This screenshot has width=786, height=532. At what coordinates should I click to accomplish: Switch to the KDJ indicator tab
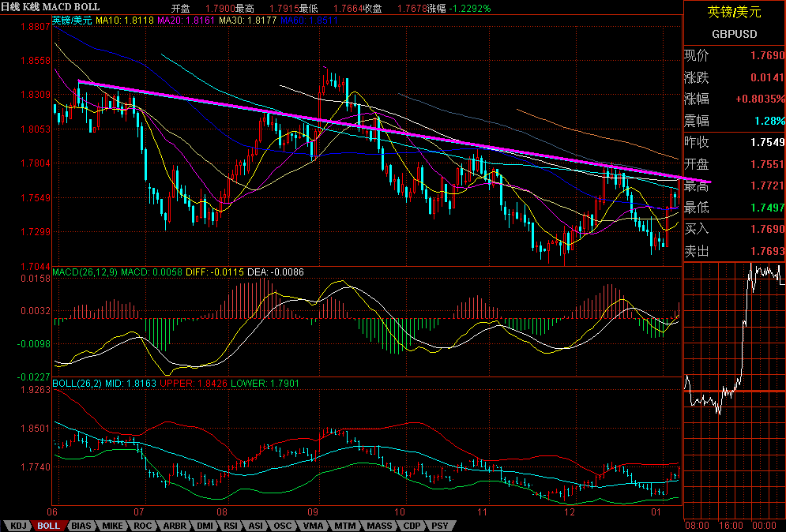click(18, 526)
